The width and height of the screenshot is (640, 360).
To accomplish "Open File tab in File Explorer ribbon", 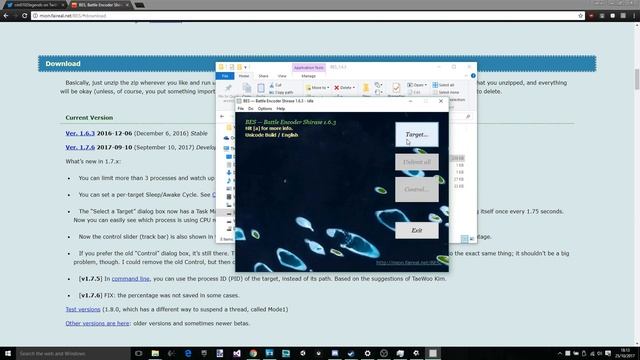I will tap(225, 76).
